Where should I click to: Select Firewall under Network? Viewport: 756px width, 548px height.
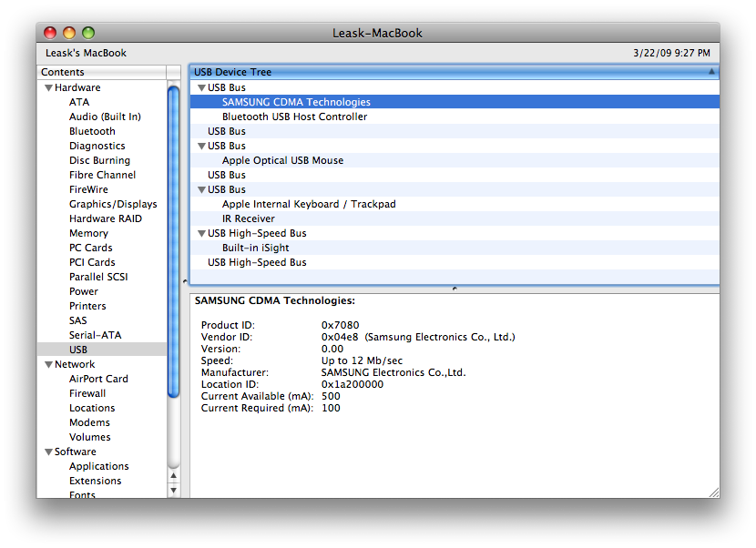click(x=87, y=393)
